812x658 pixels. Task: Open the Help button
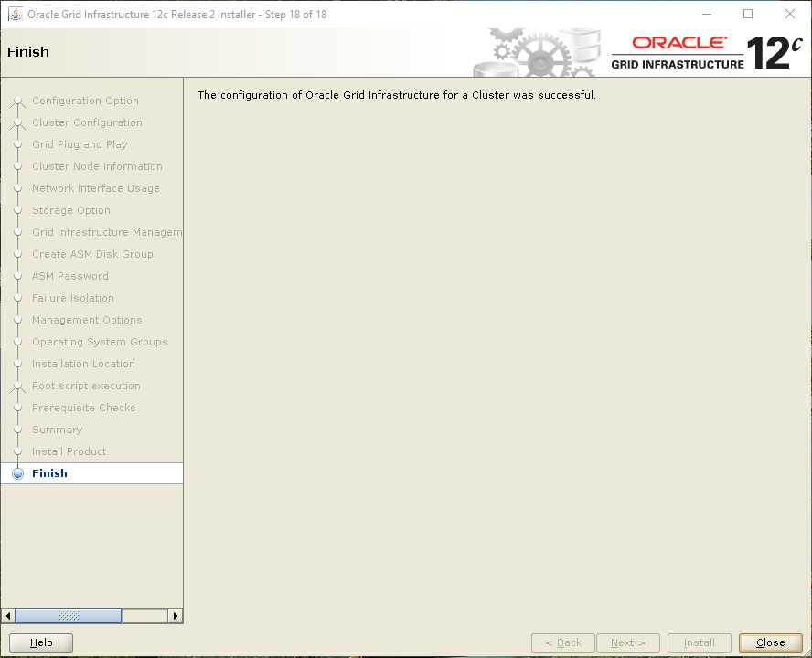[x=41, y=642]
